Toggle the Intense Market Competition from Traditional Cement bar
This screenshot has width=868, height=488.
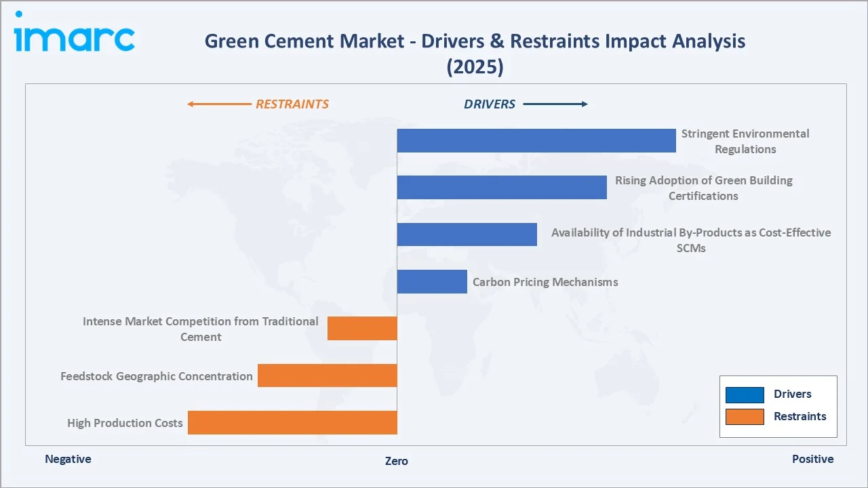(x=362, y=328)
